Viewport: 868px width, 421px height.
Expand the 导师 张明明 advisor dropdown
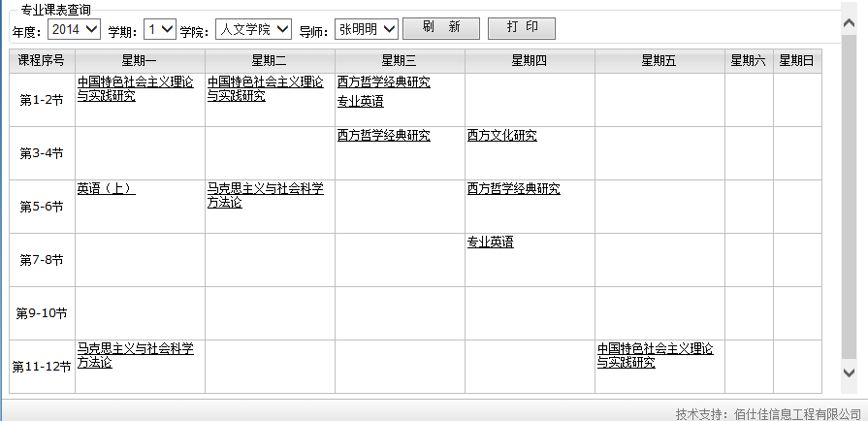click(x=367, y=29)
